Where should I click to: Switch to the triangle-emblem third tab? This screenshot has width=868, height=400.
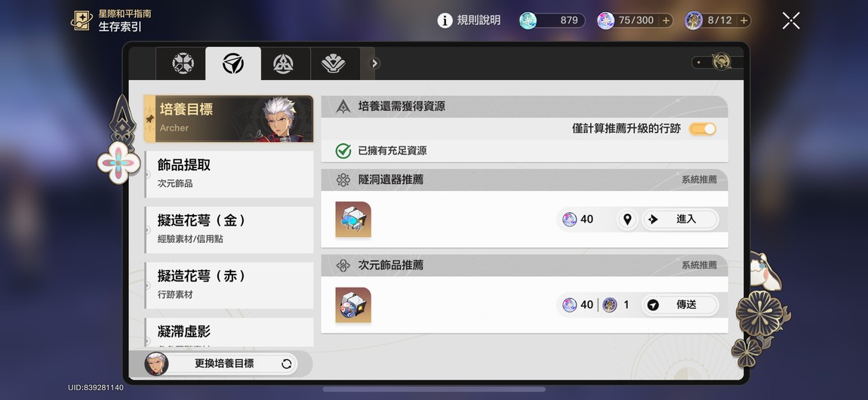click(283, 63)
